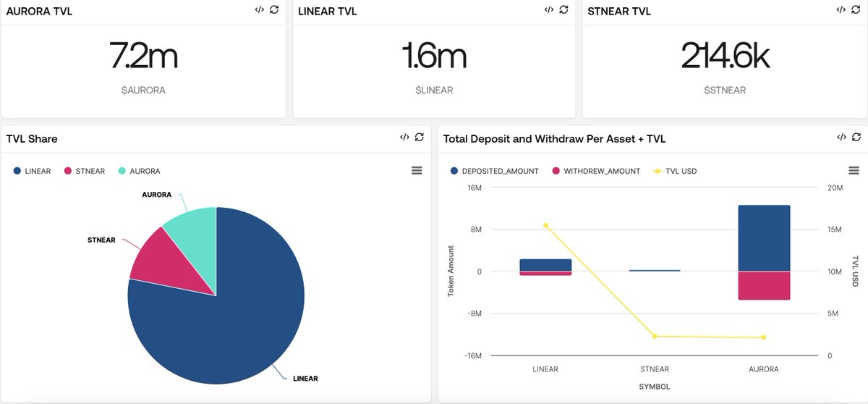Click the TVL USD right axis title
The width and height of the screenshot is (868, 404).
click(855, 272)
